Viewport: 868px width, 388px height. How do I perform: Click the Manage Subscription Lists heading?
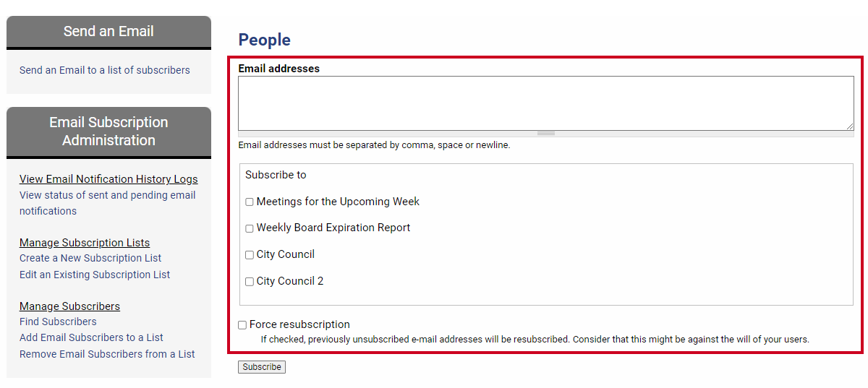(x=85, y=243)
